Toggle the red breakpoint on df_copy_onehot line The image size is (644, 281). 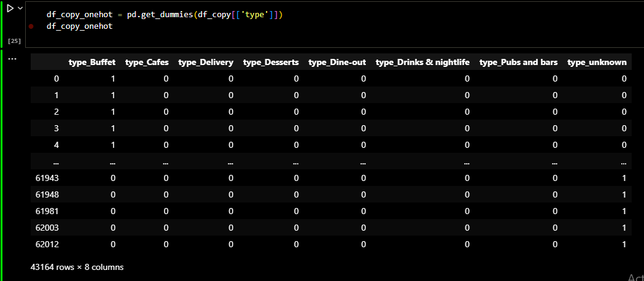pyautogui.click(x=30, y=26)
